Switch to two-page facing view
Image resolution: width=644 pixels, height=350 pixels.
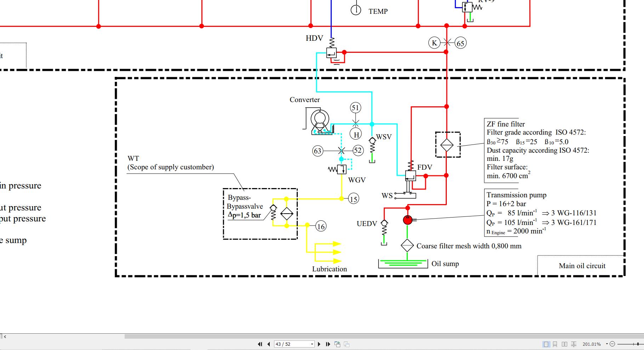click(x=564, y=344)
